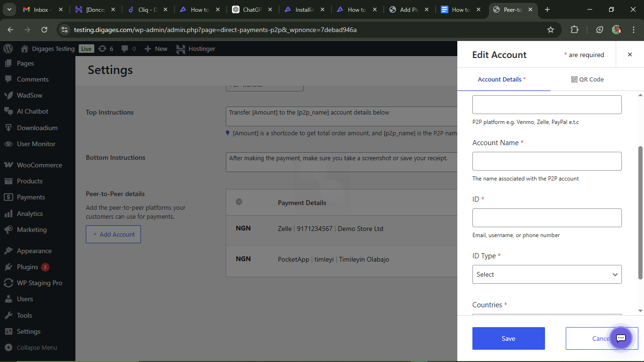Click the updates icon showing 6
This screenshot has height=362, width=644.
pos(106,49)
